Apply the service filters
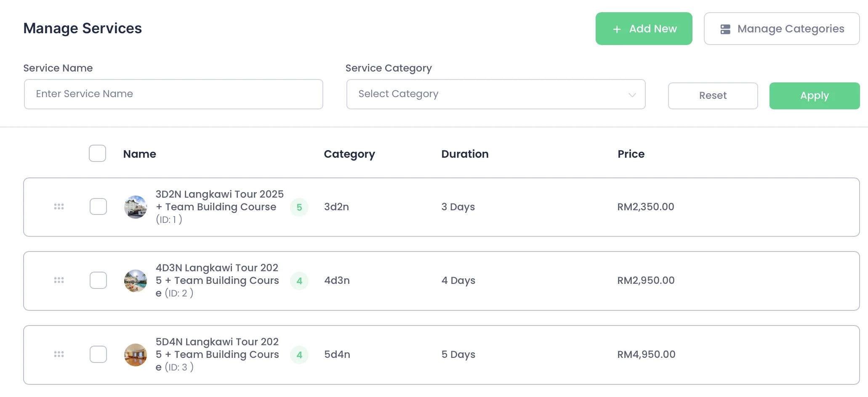This screenshot has width=868, height=397. coord(814,96)
